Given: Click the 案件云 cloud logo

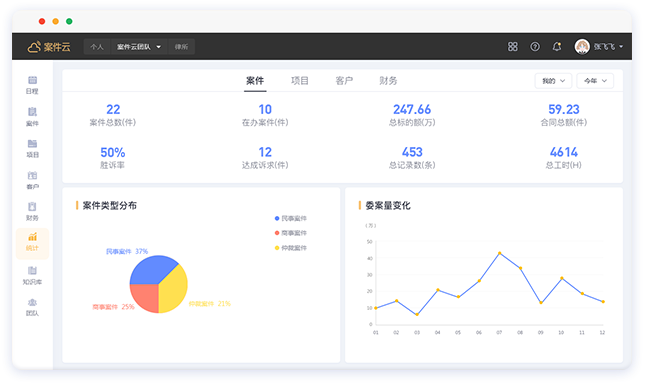Looking at the screenshot, I should click(49, 47).
